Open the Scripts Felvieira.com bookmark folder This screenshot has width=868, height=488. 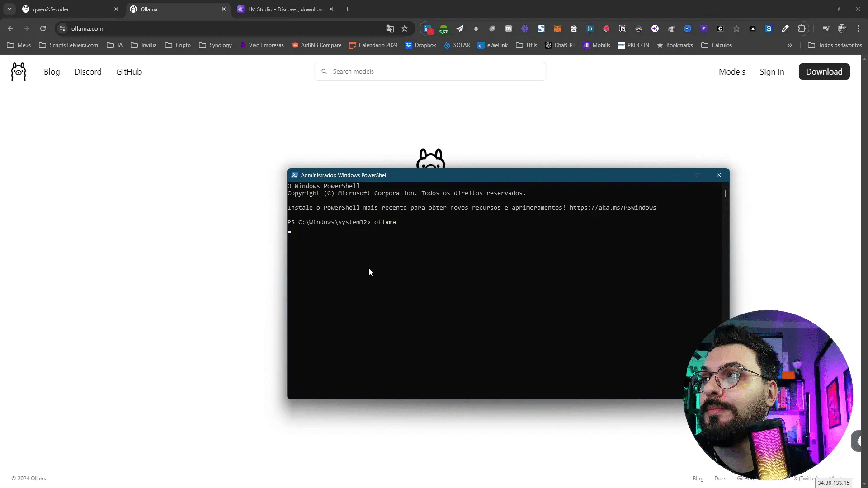(69, 45)
